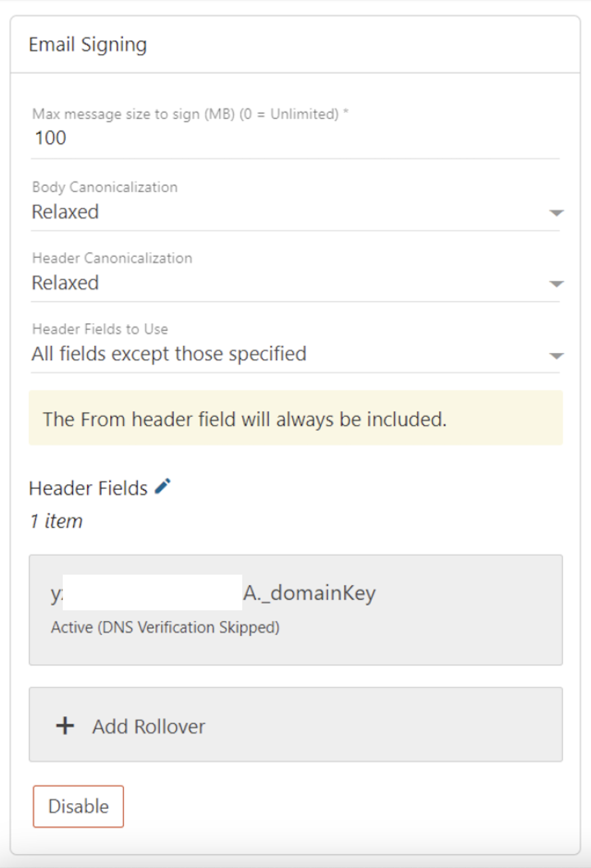
Task: Click the Body Canonicalization field label
Action: pyautogui.click(x=105, y=187)
